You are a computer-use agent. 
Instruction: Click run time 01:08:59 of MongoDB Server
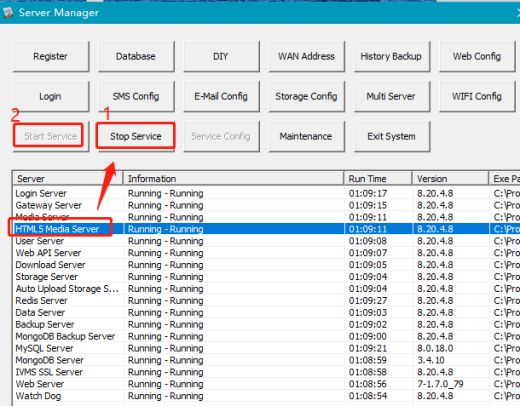click(368, 360)
